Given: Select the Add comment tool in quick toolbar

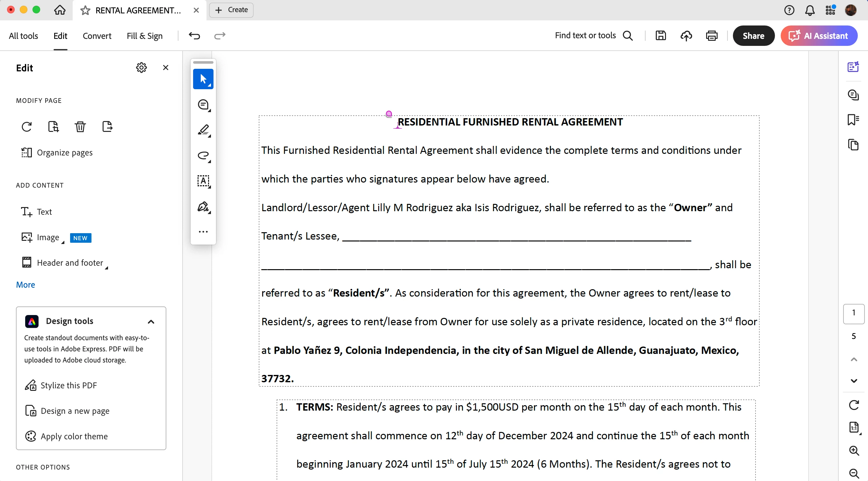Looking at the screenshot, I should 203,105.
